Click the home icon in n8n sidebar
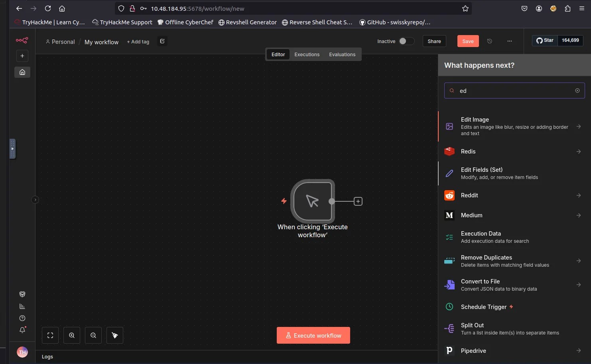Viewport: 591px width, 364px height. 22,72
